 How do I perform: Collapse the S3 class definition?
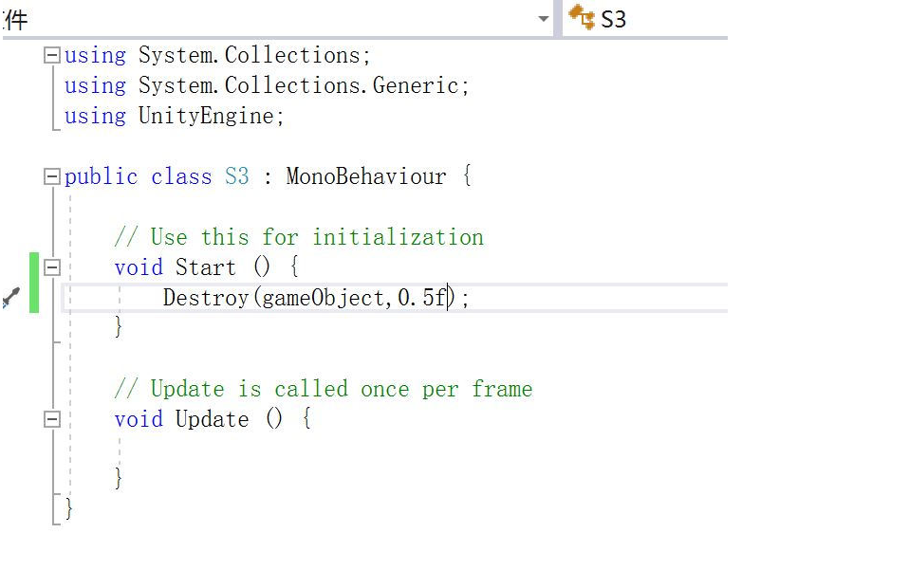[x=52, y=176]
